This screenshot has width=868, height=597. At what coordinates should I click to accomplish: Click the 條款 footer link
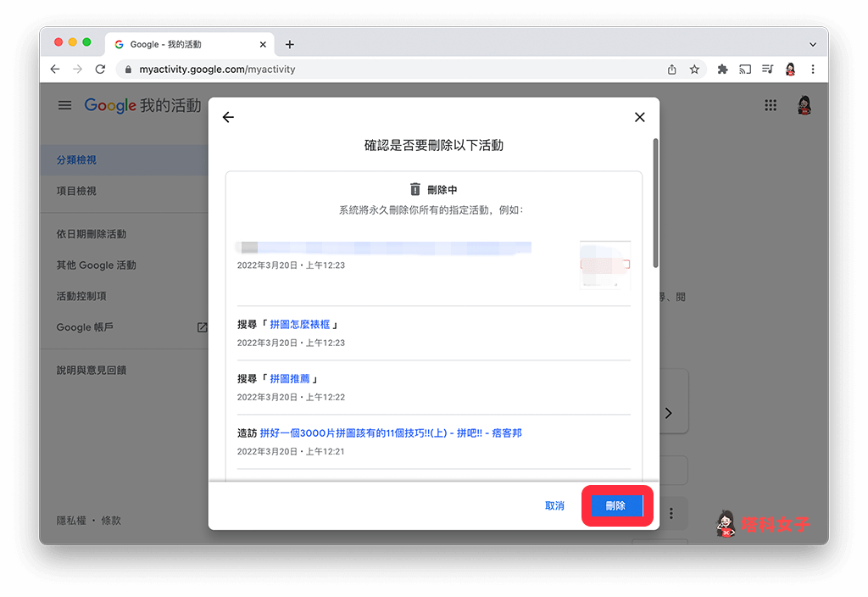[x=111, y=521]
